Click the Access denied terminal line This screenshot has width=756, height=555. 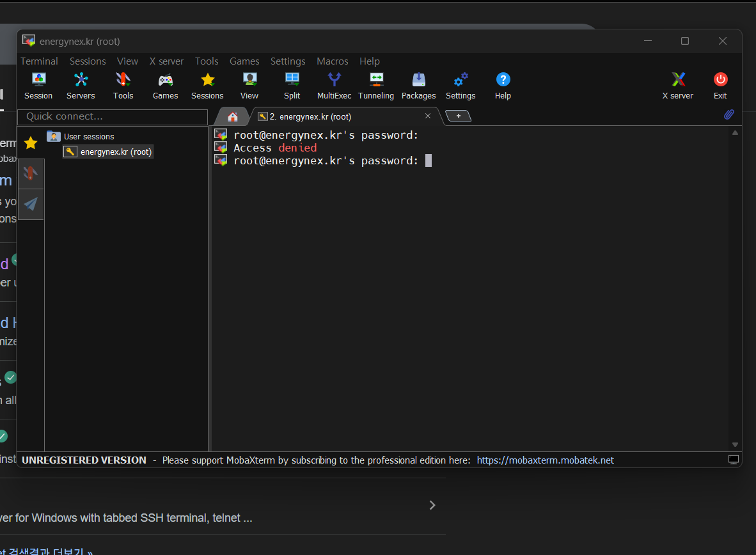(x=275, y=148)
